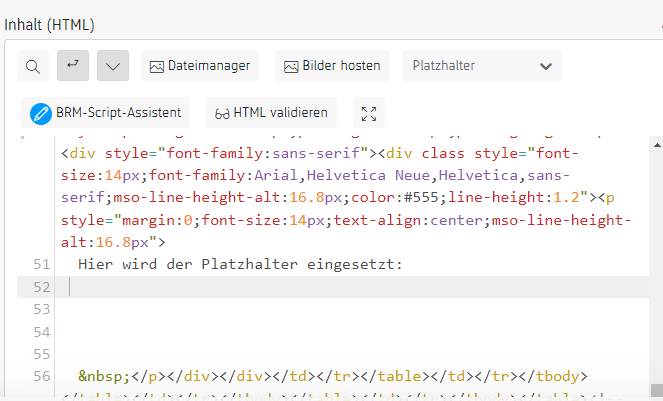Click the image icon on Dateimanager
Screen dimensions: 663x401
pyautogui.click(x=156, y=66)
